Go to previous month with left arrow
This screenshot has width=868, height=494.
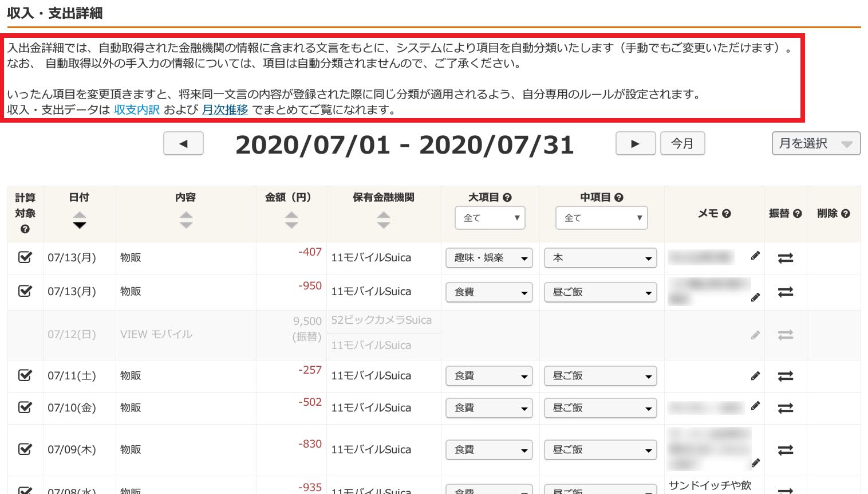tap(183, 143)
